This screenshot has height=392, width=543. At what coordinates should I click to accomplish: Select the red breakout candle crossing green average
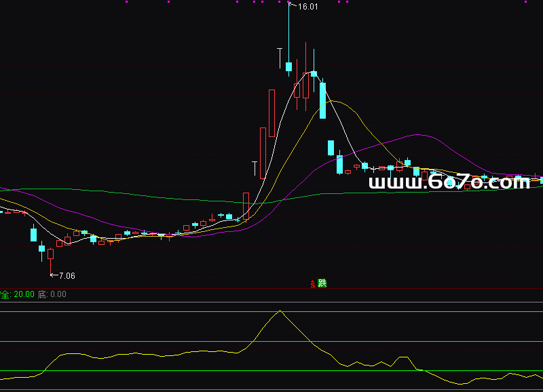point(246,205)
